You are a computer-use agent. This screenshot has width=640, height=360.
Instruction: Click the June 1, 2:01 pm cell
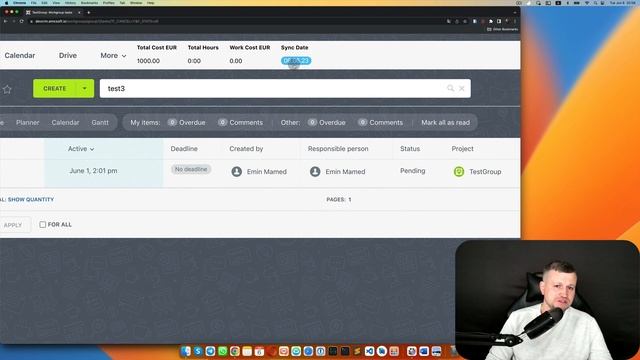pyautogui.click(x=93, y=171)
